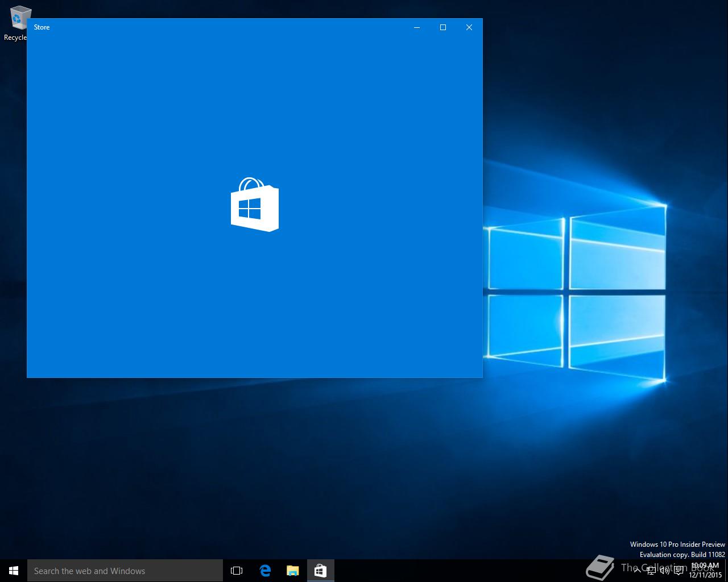Open File Explorer from the taskbar

[292, 571]
